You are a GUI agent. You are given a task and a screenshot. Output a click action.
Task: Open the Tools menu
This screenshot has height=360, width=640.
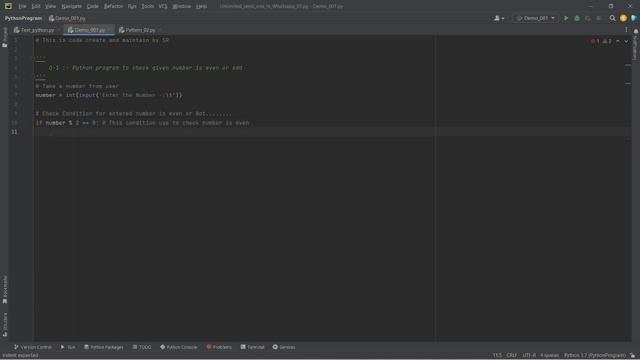pos(147,6)
